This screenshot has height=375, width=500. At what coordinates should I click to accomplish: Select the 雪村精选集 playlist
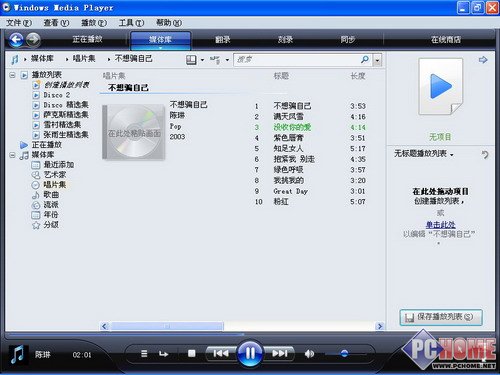[x=62, y=125]
